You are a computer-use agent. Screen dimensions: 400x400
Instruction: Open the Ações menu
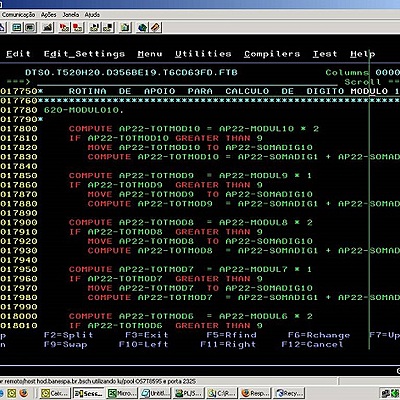tap(49, 15)
